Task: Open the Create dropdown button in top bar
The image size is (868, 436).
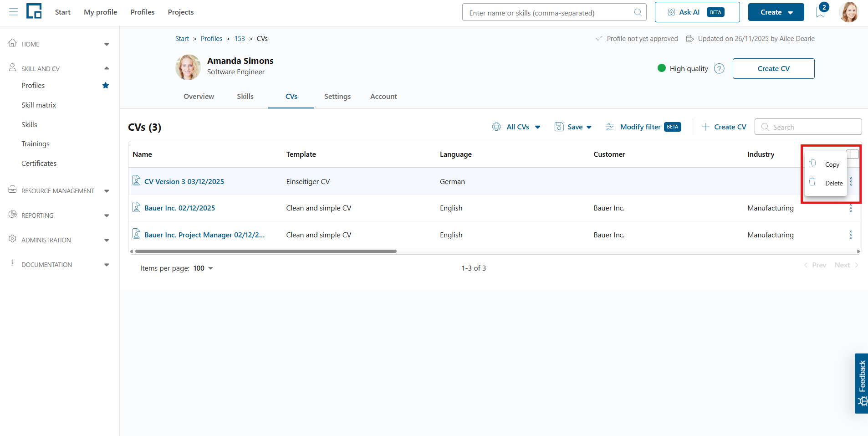Action: click(x=776, y=12)
